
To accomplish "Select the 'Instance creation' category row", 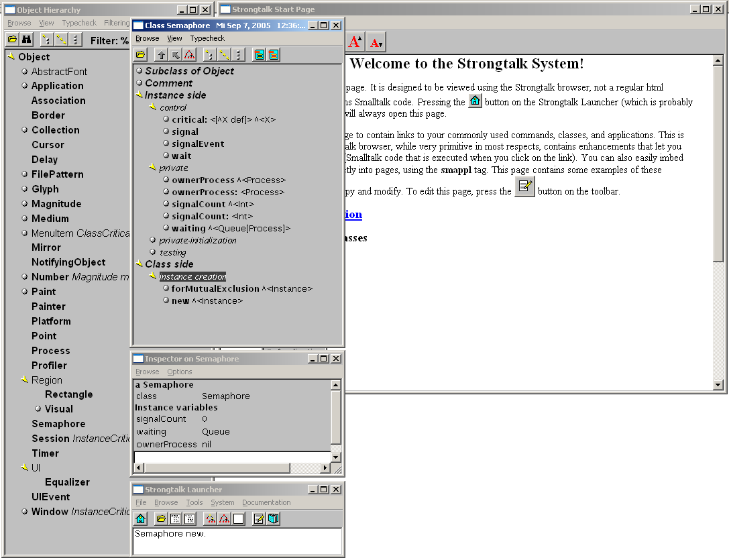I will tap(192, 276).
